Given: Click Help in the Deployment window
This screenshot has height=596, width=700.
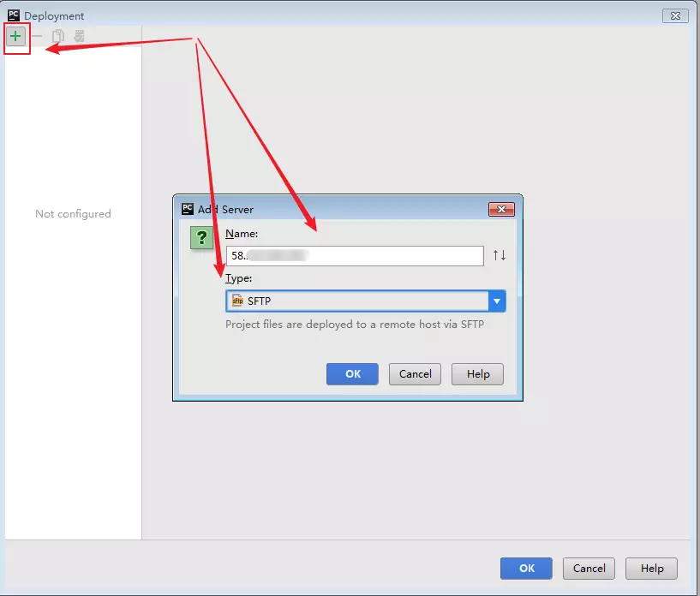Looking at the screenshot, I should point(651,569).
